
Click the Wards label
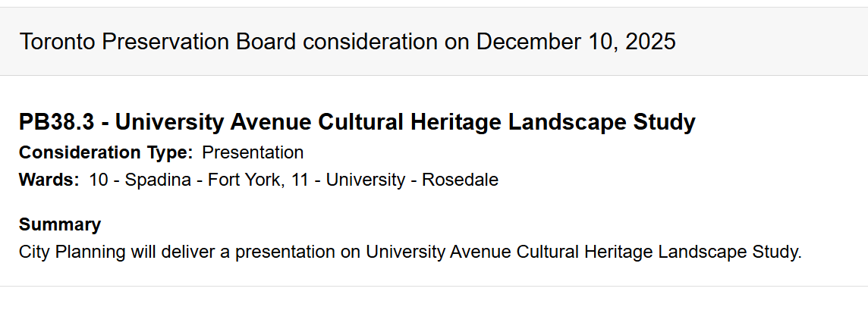(49, 180)
